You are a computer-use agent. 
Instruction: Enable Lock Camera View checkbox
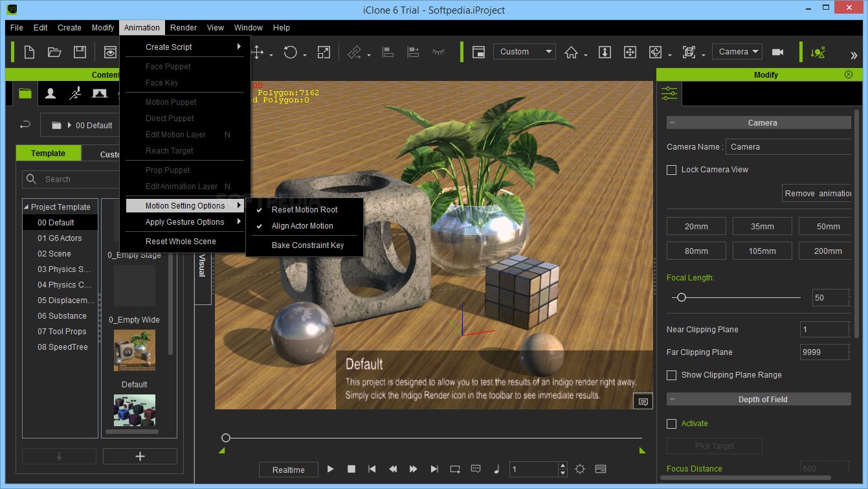tap(671, 170)
